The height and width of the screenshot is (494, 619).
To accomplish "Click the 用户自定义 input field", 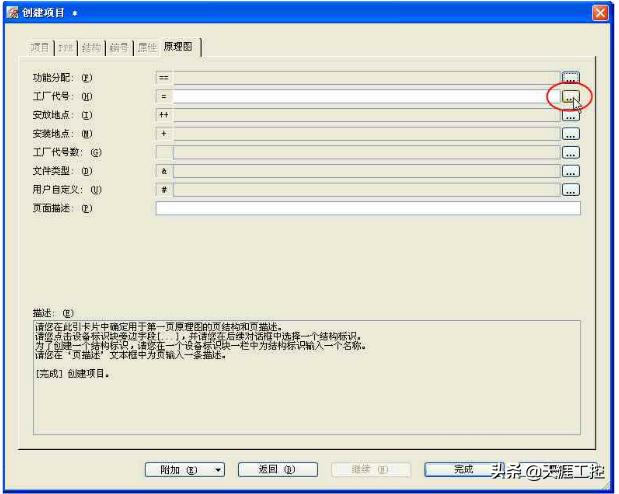I will pyautogui.click(x=366, y=190).
